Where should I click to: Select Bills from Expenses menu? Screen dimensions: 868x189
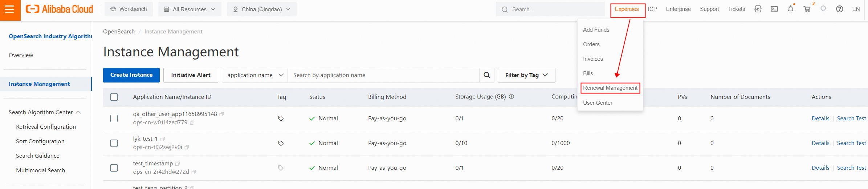tap(588, 73)
